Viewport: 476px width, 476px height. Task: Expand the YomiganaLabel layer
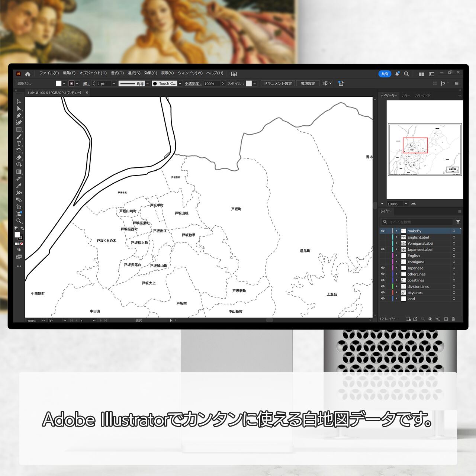[x=396, y=243]
